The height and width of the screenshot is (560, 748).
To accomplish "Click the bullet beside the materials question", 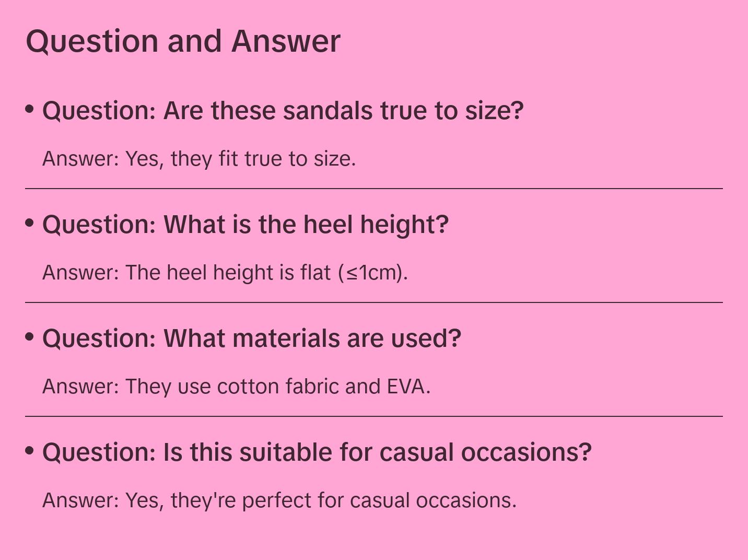I will point(30,336).
